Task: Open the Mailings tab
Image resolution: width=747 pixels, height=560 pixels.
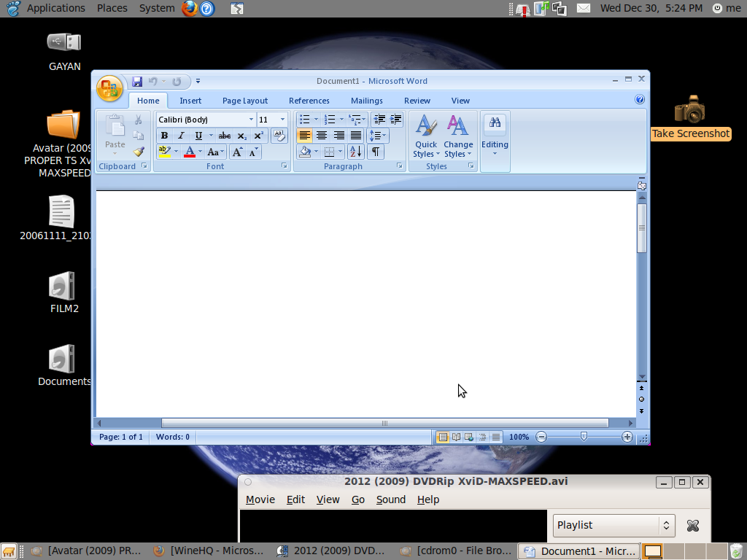Action: point(367,101)
